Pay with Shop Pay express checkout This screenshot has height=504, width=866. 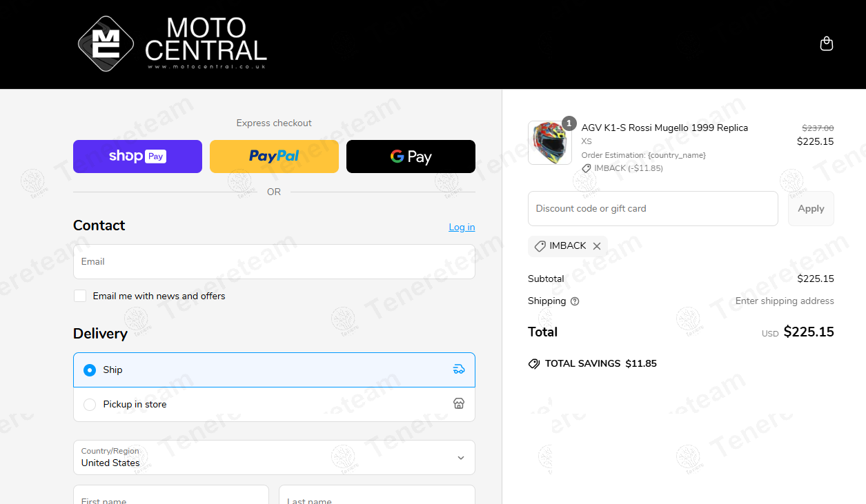coord(137,157)
